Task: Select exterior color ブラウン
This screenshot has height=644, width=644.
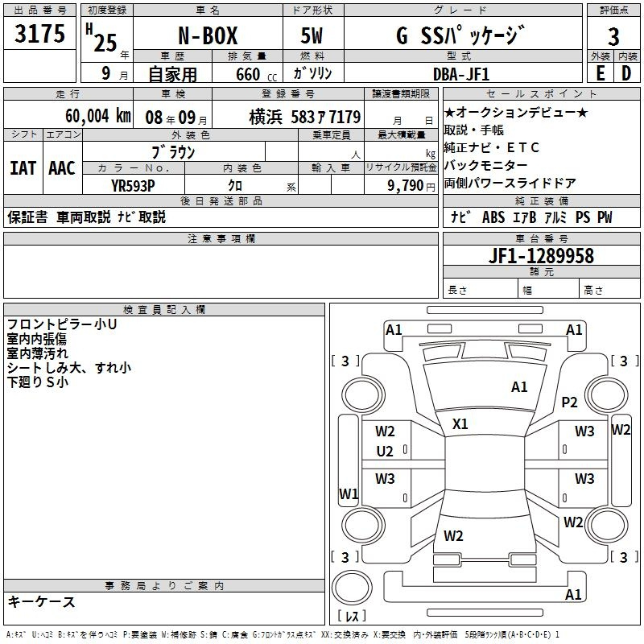Action: click(x=174, y=152)
